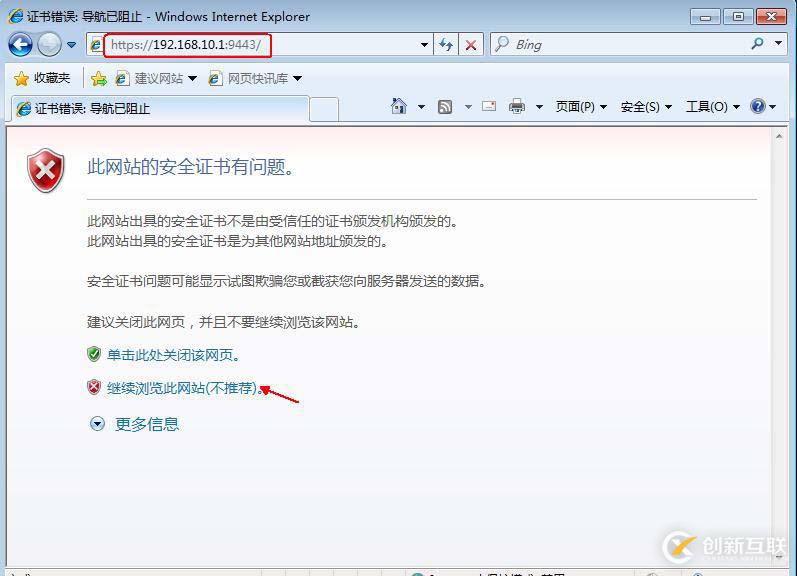797x576 pixels.
Task: Open the 页面(P) menu
Action: [581, 107]
